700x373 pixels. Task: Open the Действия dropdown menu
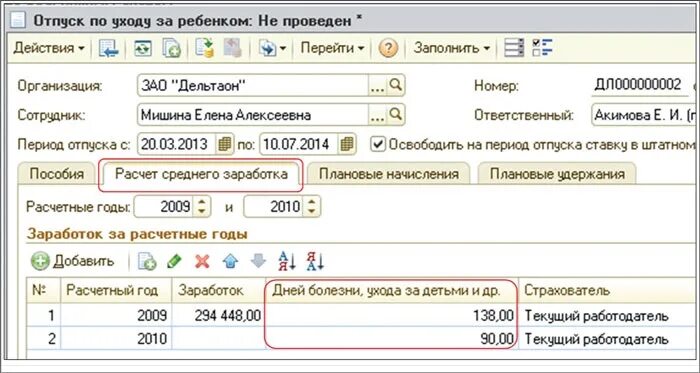point(49,48)
